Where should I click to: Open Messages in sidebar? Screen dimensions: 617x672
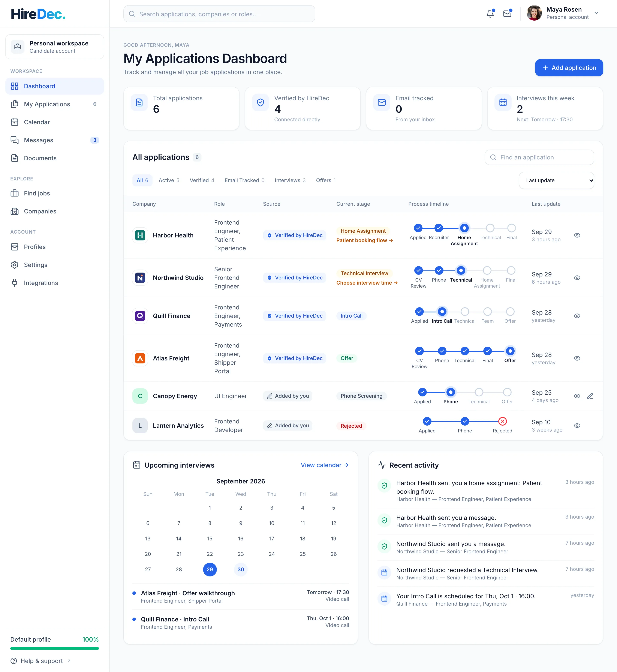55,140
